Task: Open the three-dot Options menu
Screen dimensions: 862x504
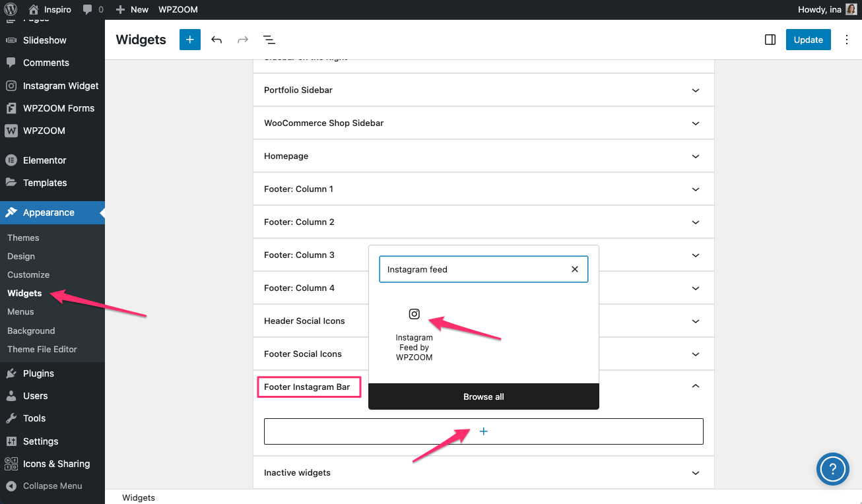Action: pyautogui.click(x=847, y=40)
